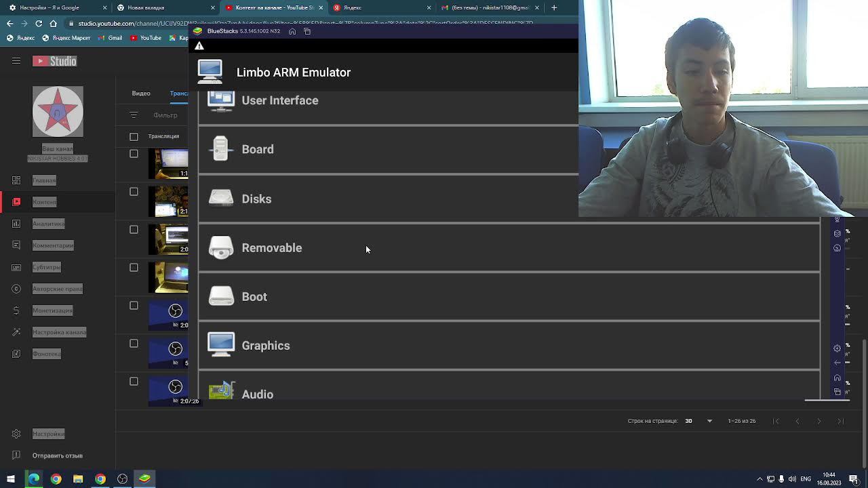Go to the last page of results
Screen dimensions: 868x488
pos(840,421)
